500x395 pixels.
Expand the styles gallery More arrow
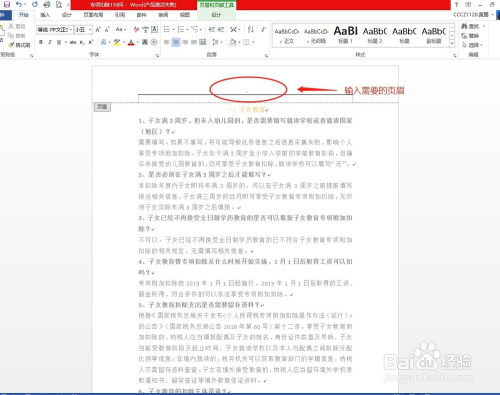452,43
